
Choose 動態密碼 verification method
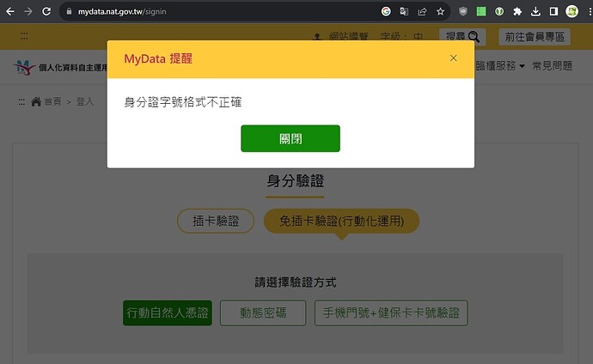point(262,313)
